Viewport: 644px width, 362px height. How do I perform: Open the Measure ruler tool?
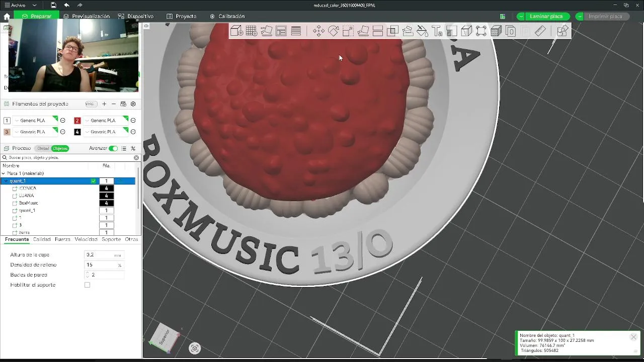click(x=540, y=31)
